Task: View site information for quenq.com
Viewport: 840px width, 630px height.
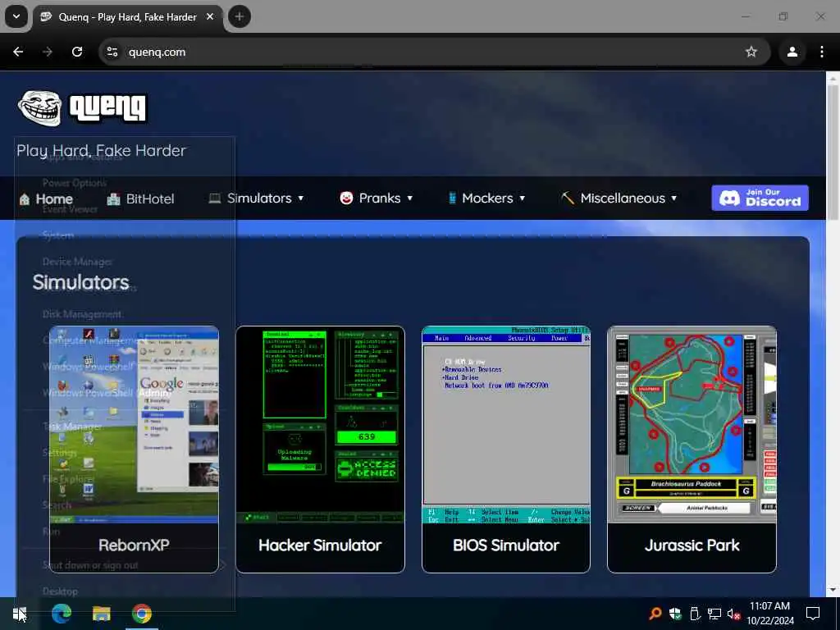Action: pos(112,52)
